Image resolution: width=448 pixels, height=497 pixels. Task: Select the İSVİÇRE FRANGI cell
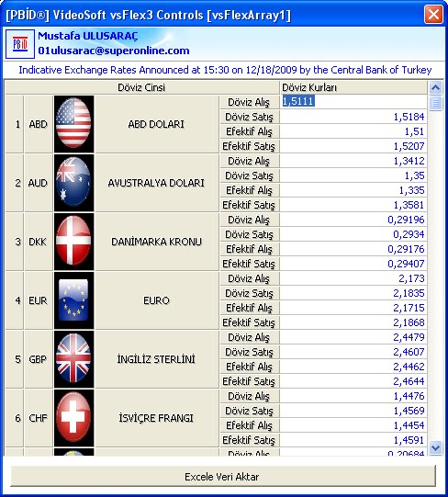click(x=156, y=418)
